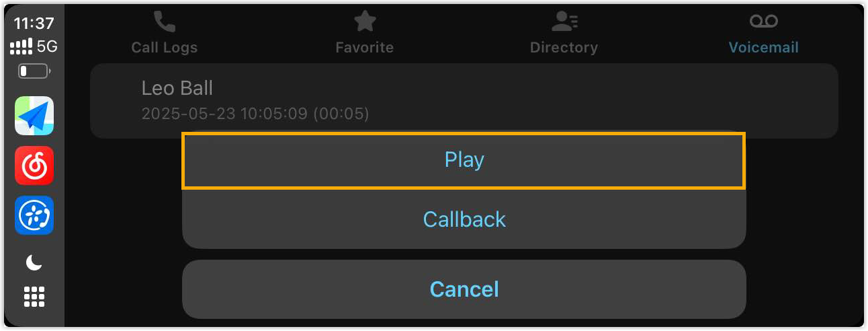868x331 pixels.
Task: Tap the Favorite star icon
Action: pos(365,22)
